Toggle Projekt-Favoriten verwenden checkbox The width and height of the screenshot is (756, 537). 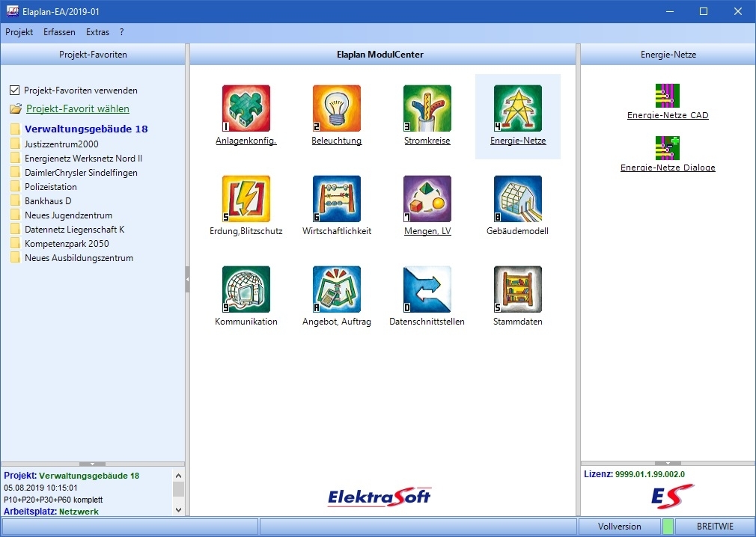coord(14,90)
